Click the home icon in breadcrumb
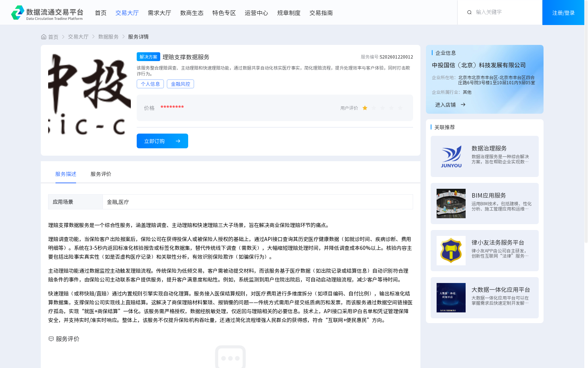588x368 pixels. 44,37
